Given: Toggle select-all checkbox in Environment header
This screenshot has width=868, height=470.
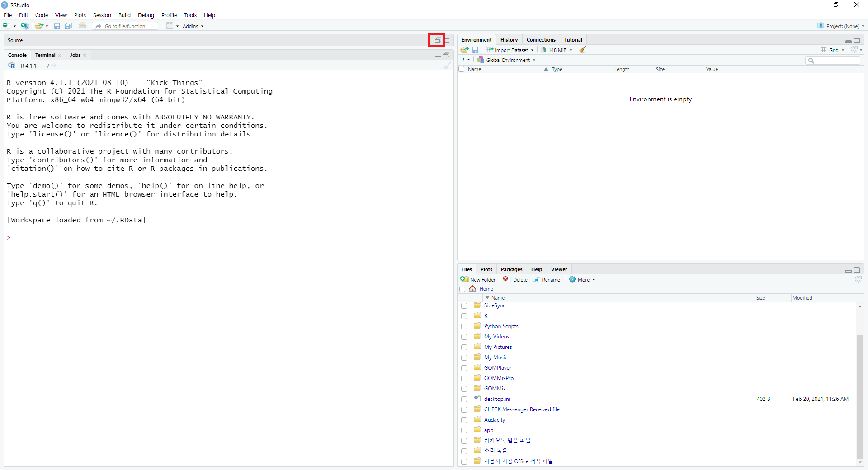Looking at the screenshot, I should click(x=462, y=69).
